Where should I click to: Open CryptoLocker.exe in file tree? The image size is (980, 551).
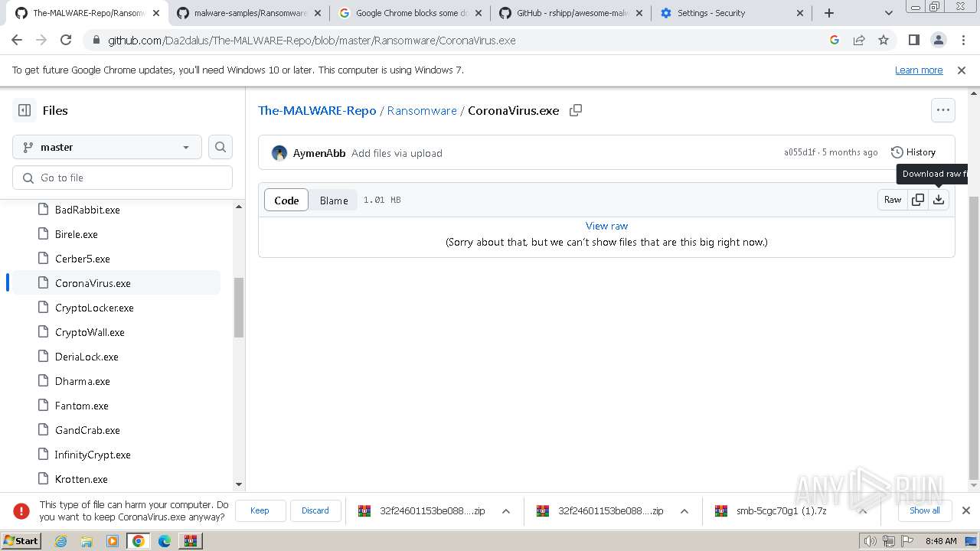(94, 308)
